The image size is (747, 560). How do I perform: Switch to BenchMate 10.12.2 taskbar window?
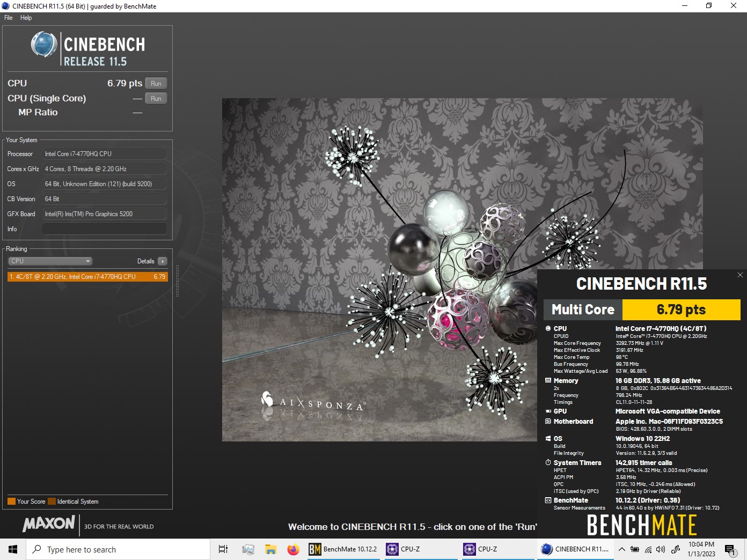click(343, 549)
